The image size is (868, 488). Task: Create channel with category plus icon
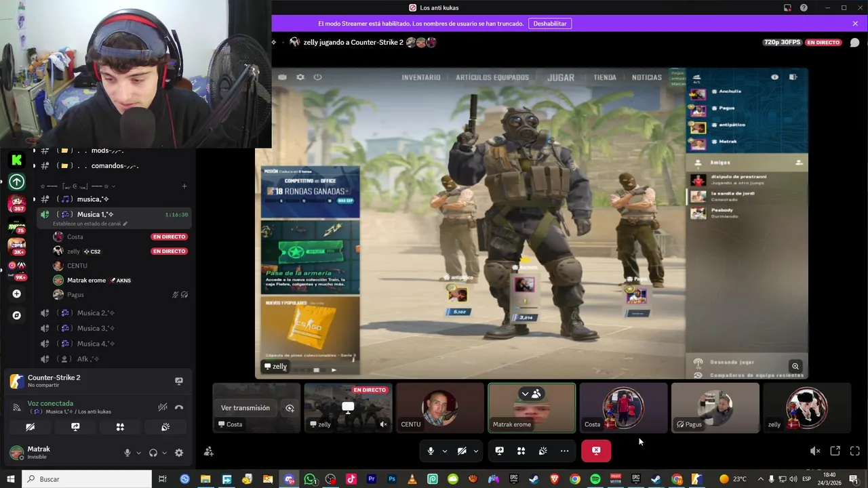pyautogui.click(x=184, y=186)
